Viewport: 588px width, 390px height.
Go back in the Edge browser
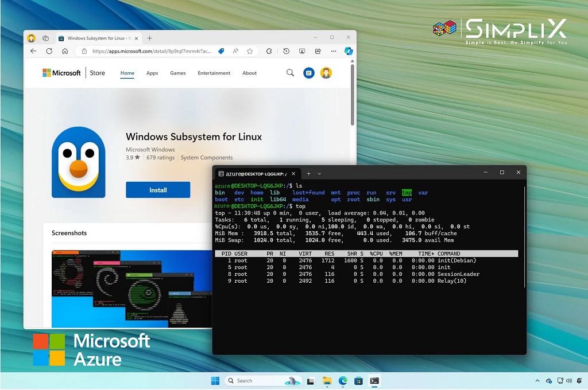tap(33, 51)
